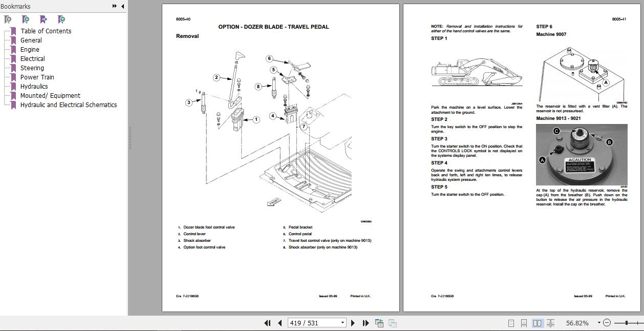Collapse the Bookmarks panel
The width and height of the screenshot is (644, 331).
(122, 6)
